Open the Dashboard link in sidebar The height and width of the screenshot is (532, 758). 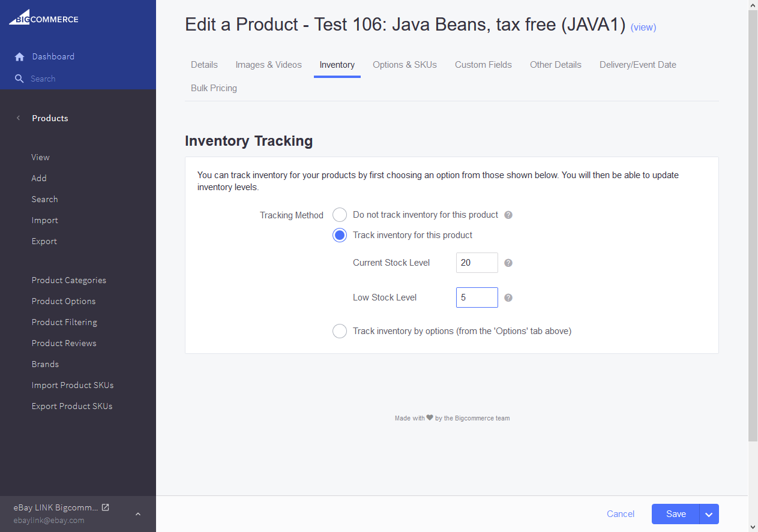pyautogui.click(x=53, y=56)
